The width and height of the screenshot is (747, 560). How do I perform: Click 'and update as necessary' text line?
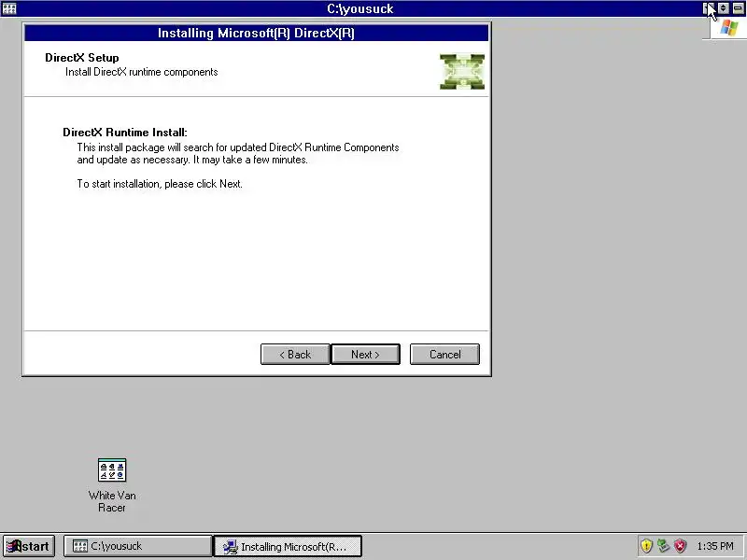(192, 160)
